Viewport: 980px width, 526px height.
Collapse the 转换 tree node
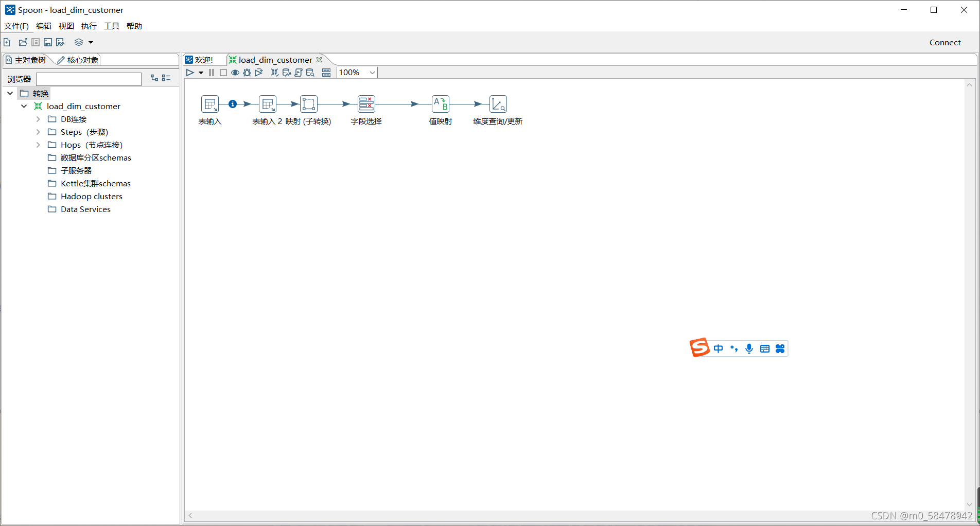[10, 93]
